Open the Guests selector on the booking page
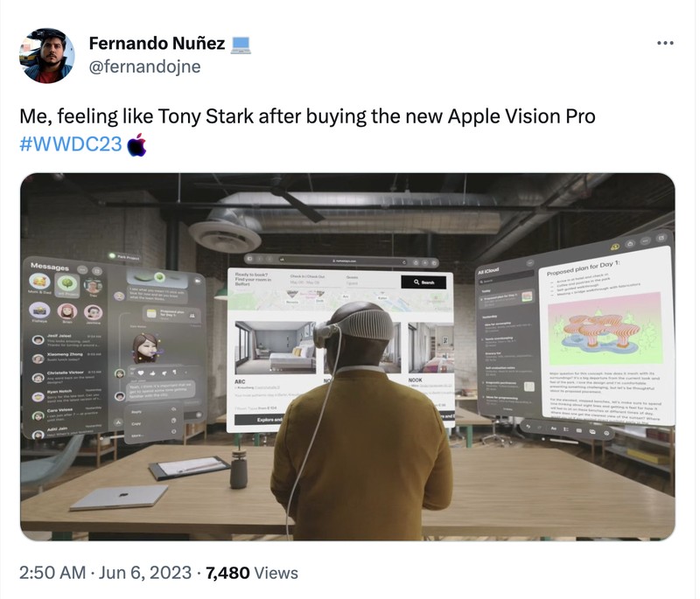The image size is (700, 599). (352, 282)
